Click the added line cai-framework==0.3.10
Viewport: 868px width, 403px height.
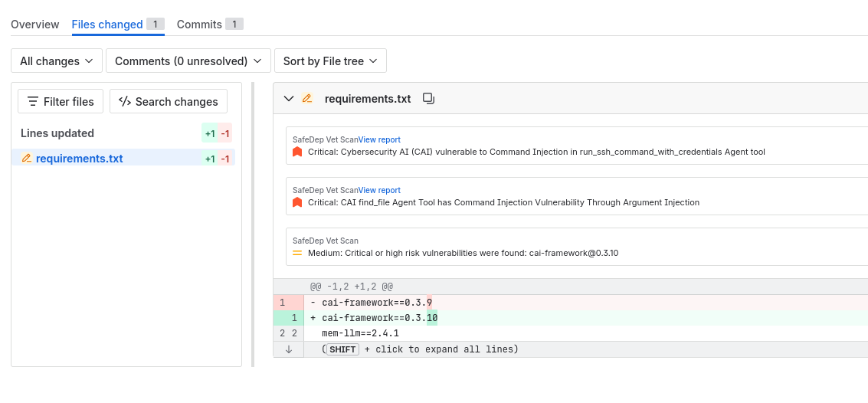tap(379, 318)
